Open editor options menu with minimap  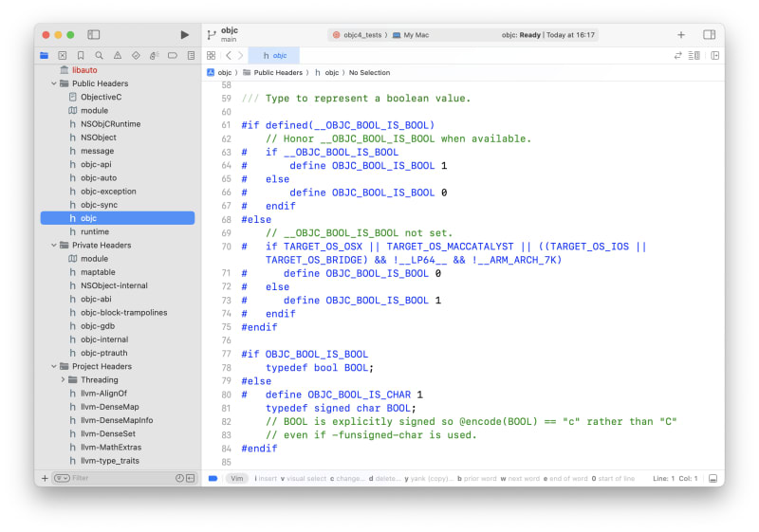694,56
